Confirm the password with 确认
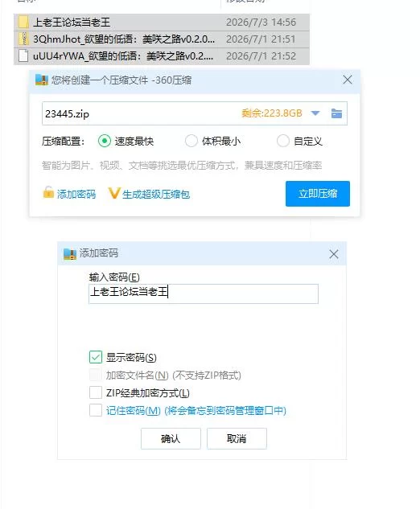The height and width of the screenshot is (509, 420). tap(171, 438)
